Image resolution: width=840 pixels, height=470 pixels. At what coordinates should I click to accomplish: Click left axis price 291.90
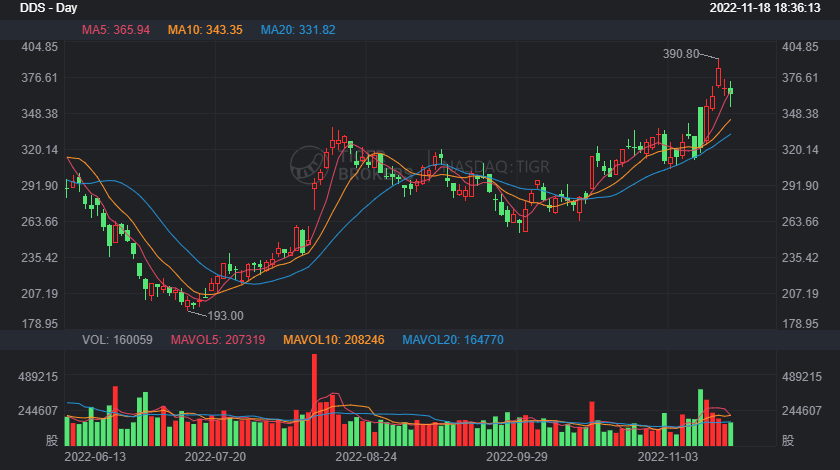tap(40, 185)
